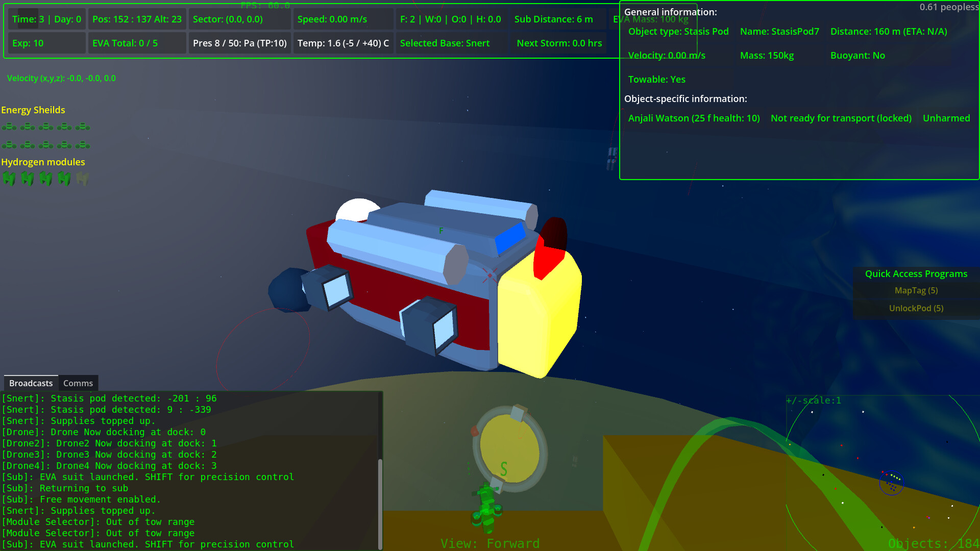
Task: Click the Objects: 184 counter
Action: [x=934, y=543]
